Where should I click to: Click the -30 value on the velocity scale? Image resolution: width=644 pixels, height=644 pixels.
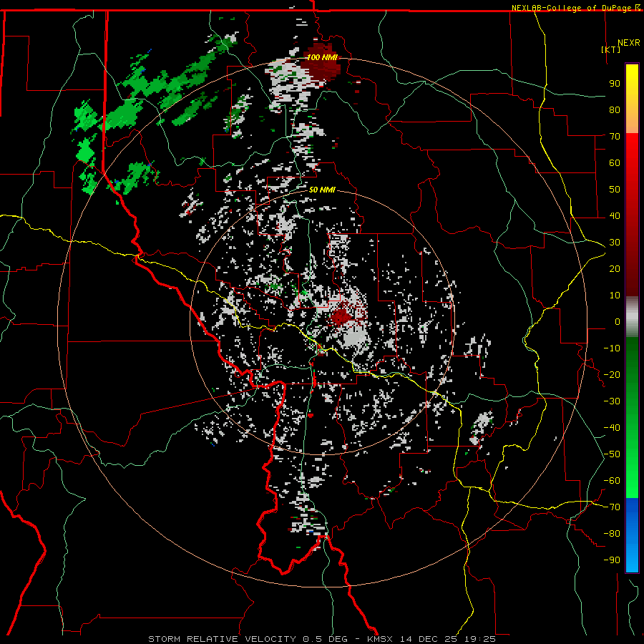click(x=612, y=401)
